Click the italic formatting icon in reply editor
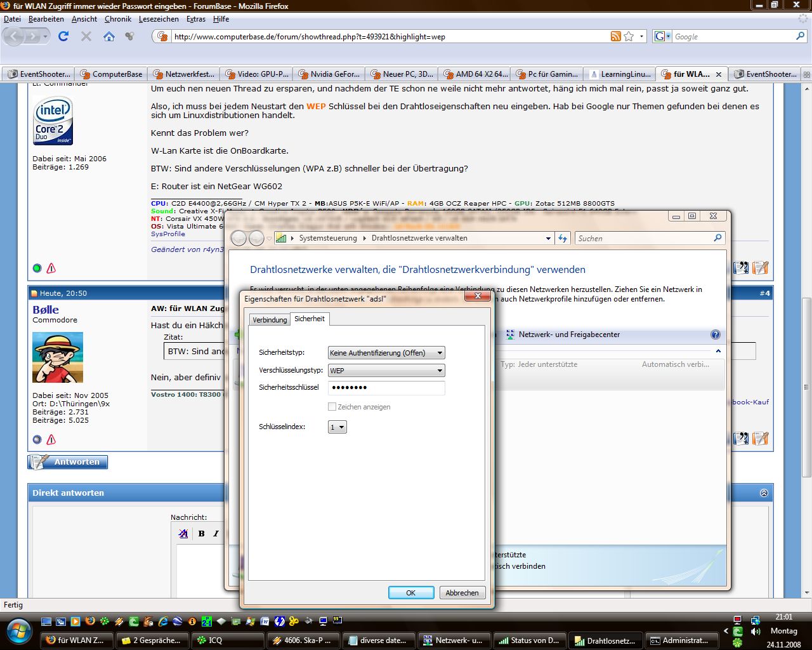 pos(216,534)
